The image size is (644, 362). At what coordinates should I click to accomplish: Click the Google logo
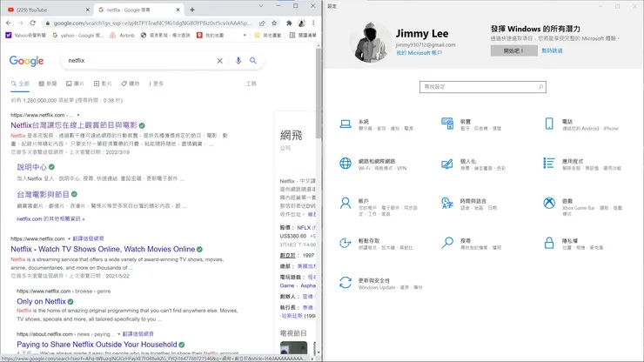(x=26, y=61)
